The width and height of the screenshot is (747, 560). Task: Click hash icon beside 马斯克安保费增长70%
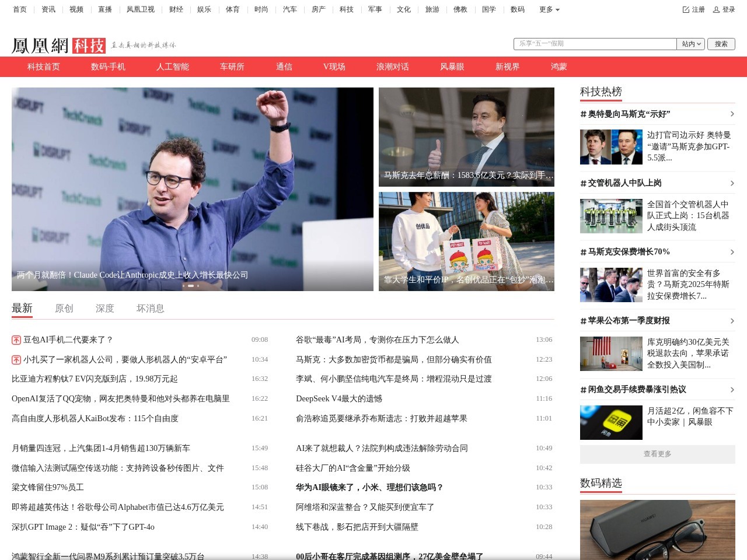(x=583, y=252)
